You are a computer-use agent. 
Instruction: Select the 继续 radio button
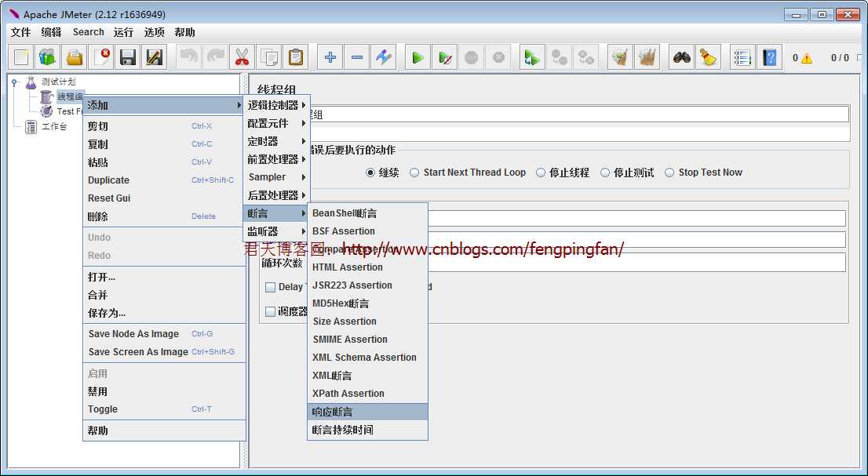tap(370, 173)
